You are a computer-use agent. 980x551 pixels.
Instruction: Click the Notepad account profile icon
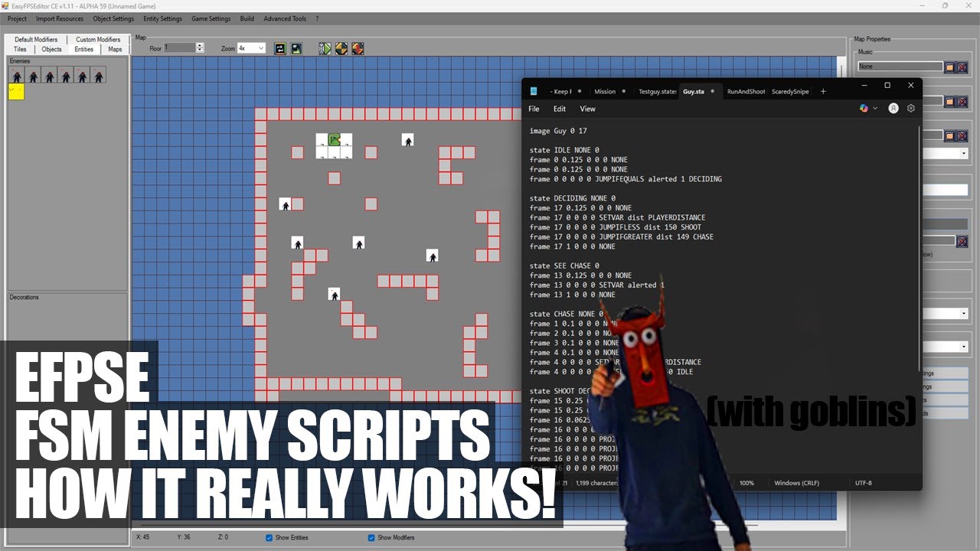[x=893, y=109]
